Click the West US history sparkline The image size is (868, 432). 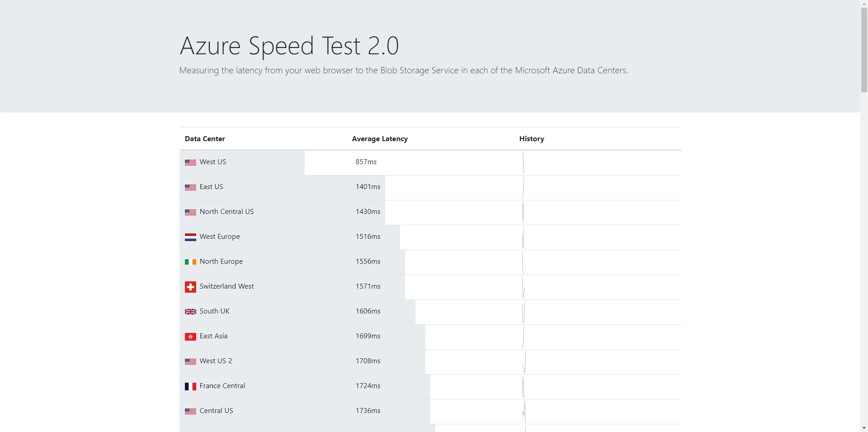coord(523,163)
